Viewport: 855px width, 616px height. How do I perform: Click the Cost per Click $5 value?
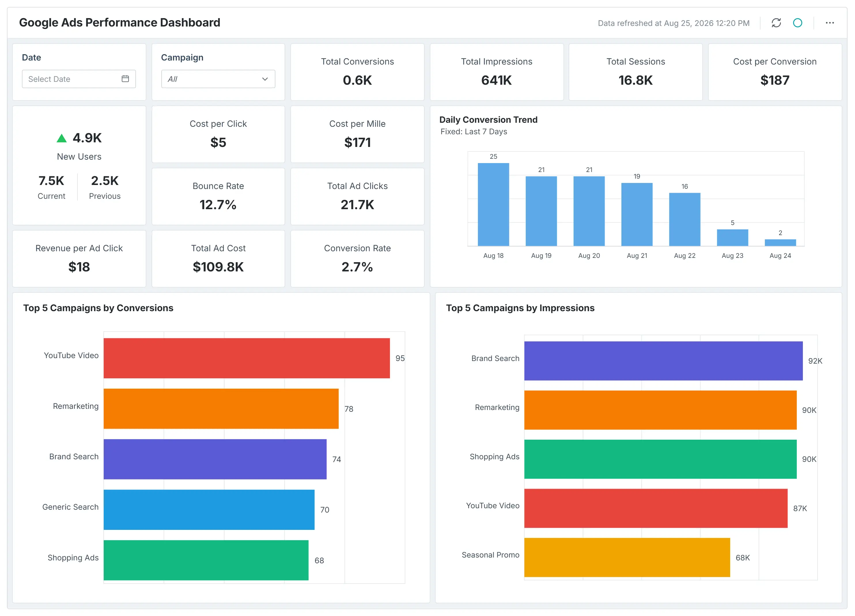(x=218, y=143)
